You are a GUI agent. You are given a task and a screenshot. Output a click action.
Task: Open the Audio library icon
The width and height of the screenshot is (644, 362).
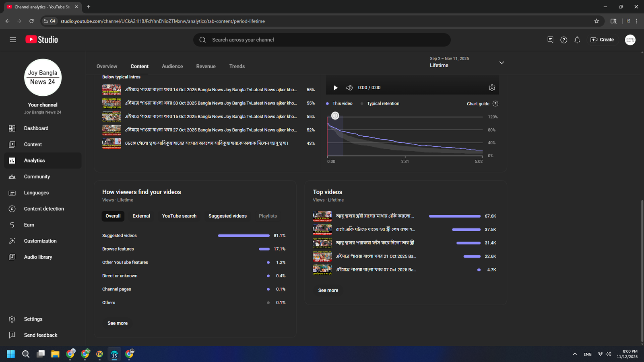12,257
